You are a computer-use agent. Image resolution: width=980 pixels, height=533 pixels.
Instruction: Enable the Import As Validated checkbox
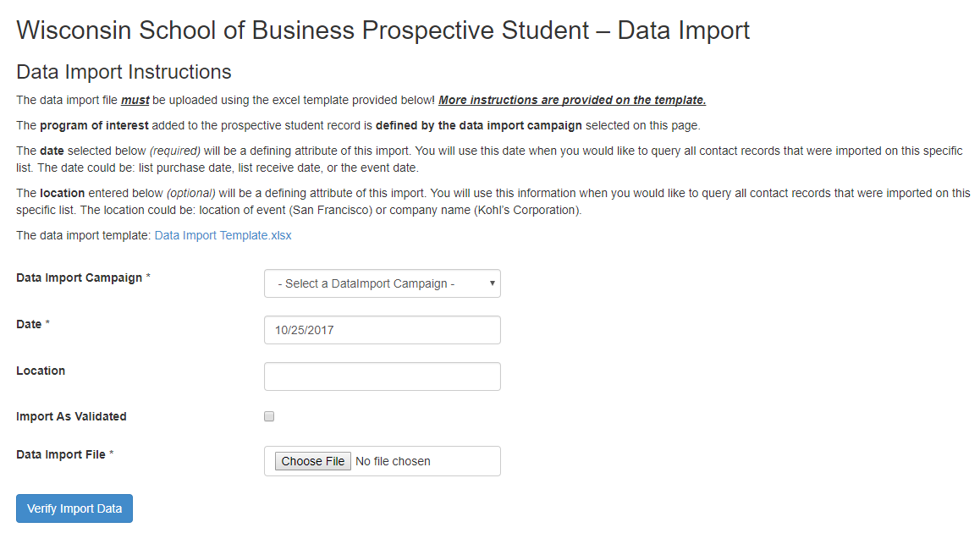tap(269, 416)
